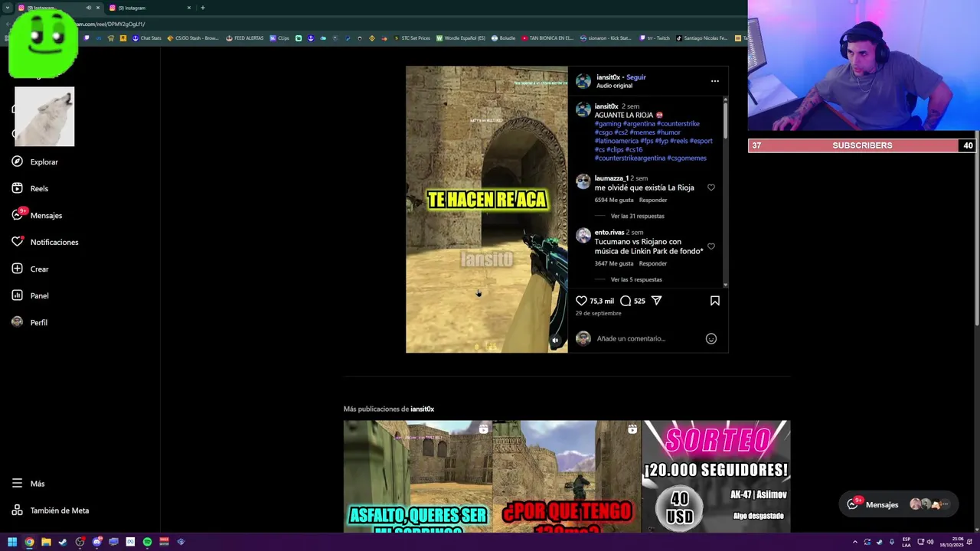980x551 pixels.
Task: Open ASFALTO QUERES SER thumbnail post
Action: (x=417, y=476)
